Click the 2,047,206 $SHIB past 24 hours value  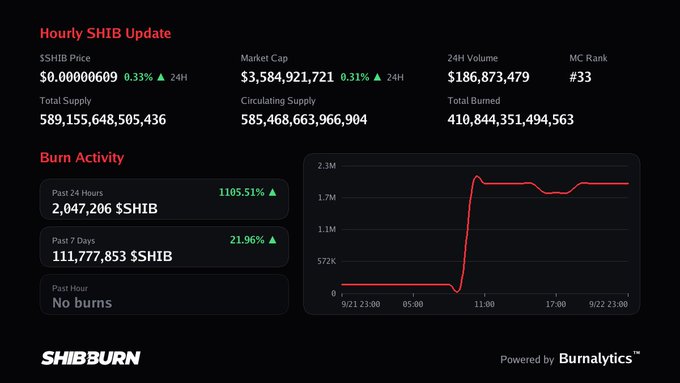coord(105,209)
